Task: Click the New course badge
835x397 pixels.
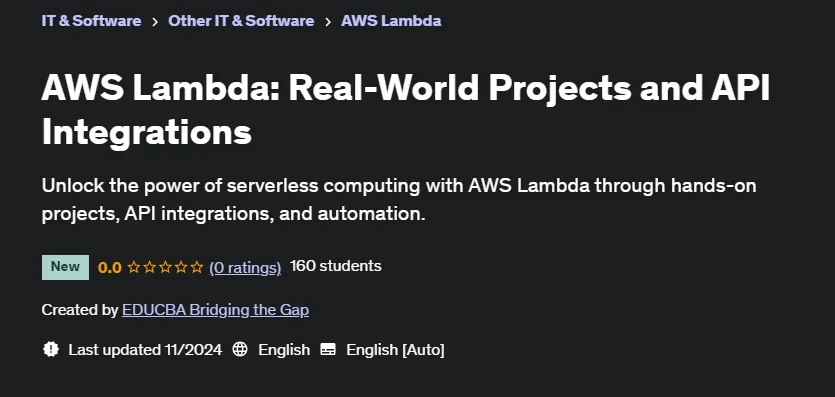Action: 66,267
